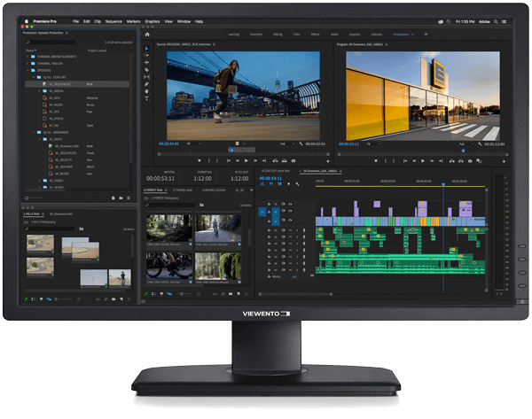This screenshot has height=419, width=532.
Task: Toggle Snap in Timeline
Action: (x=271, y=184)
